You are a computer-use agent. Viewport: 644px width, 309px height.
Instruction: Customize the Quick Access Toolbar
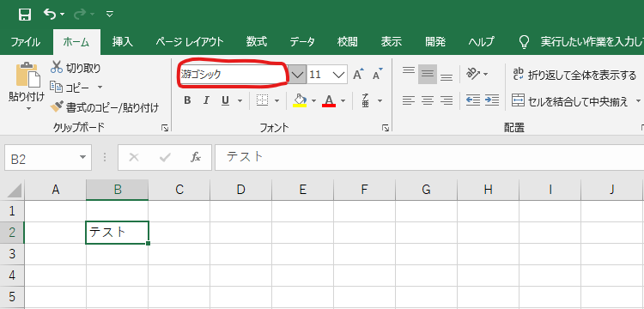109,15
